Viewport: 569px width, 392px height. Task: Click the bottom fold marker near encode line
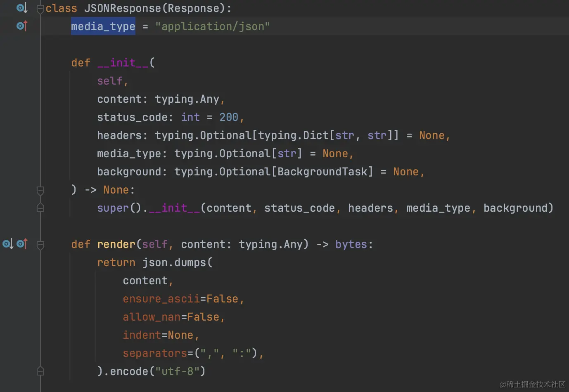pyautogui.click(x=40, y=371)
